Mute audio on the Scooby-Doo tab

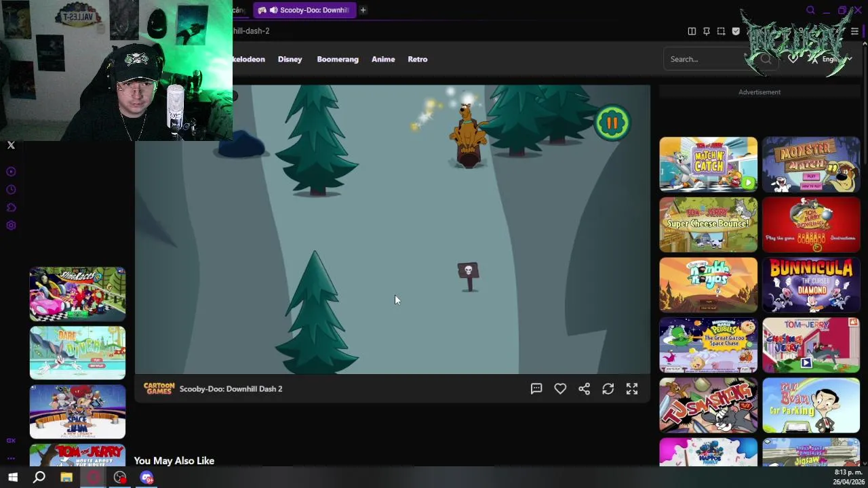pyautogui.click(x=273, y=10)
